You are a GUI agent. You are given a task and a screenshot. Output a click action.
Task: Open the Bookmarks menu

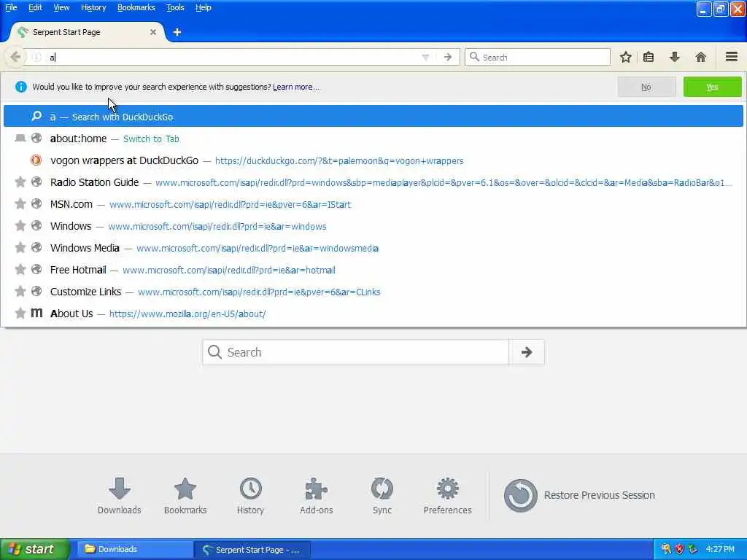pos(136,7)
